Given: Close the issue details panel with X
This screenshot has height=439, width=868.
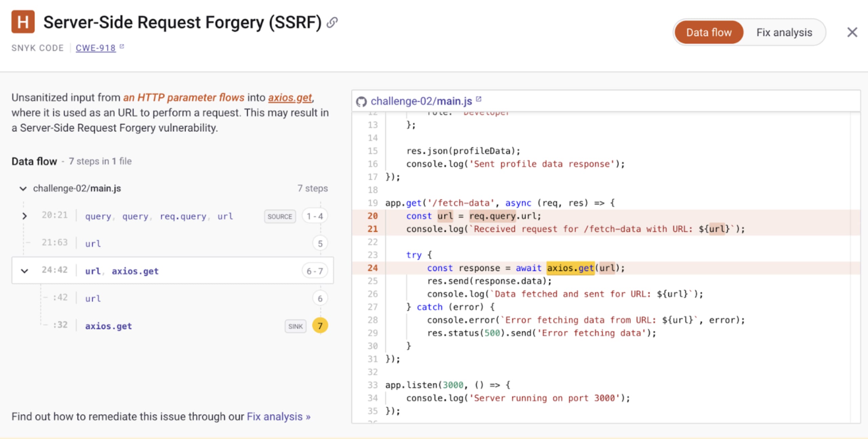Looking at the screenshot, I should 852,33.
